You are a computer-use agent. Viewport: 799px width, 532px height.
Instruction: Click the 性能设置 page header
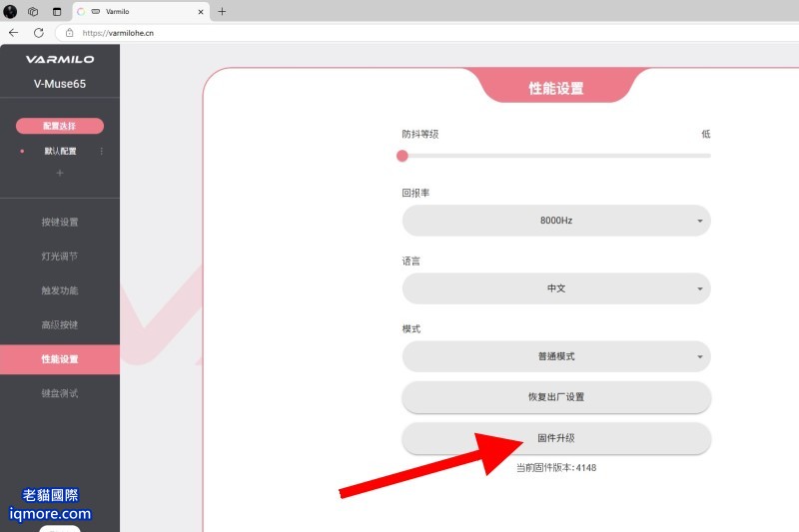click(x=556, y=88)
